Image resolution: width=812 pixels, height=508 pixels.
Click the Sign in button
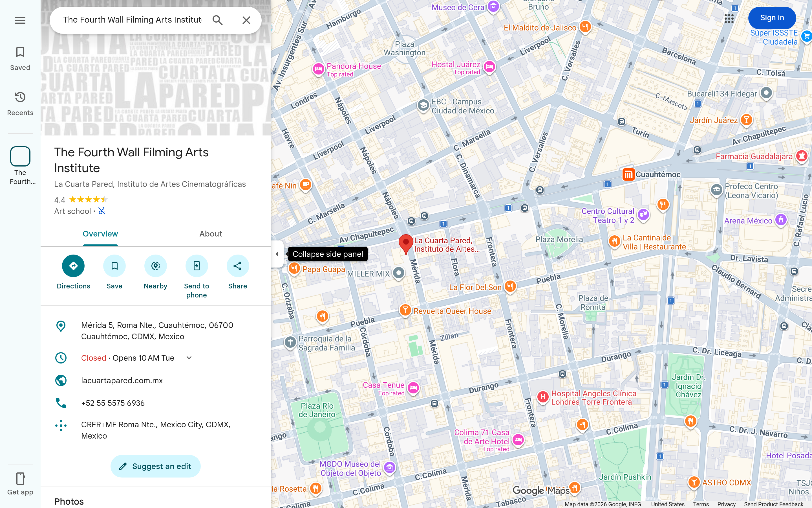pos(772,18)
